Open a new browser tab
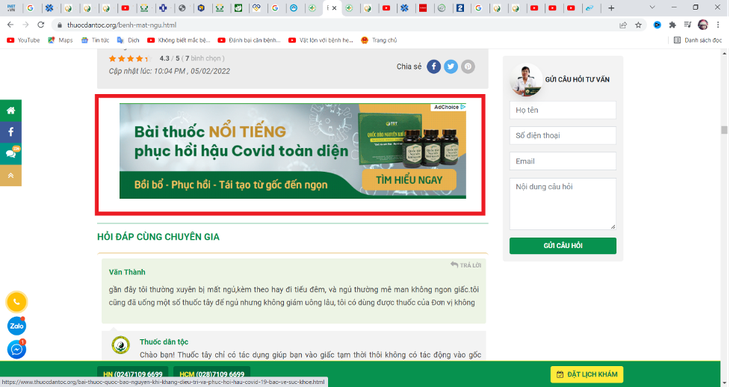The width and height of the screenshot is (730, 387). (x=611, y=8)
